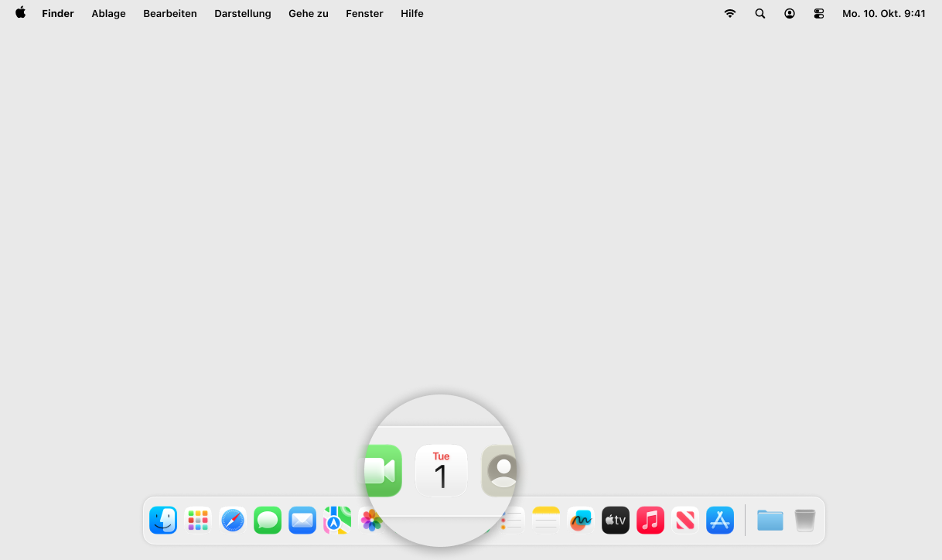Launch the Freeform app

click(x=581, y=521)
